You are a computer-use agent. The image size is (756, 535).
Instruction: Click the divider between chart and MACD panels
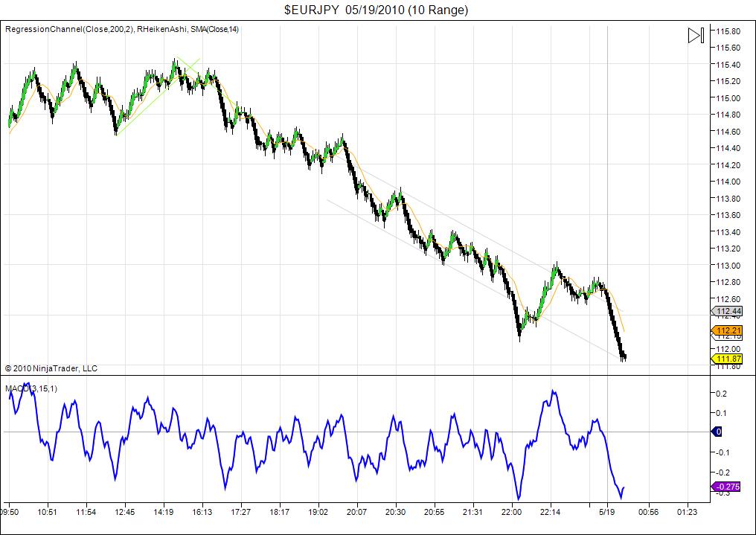(x=372, y=377)
